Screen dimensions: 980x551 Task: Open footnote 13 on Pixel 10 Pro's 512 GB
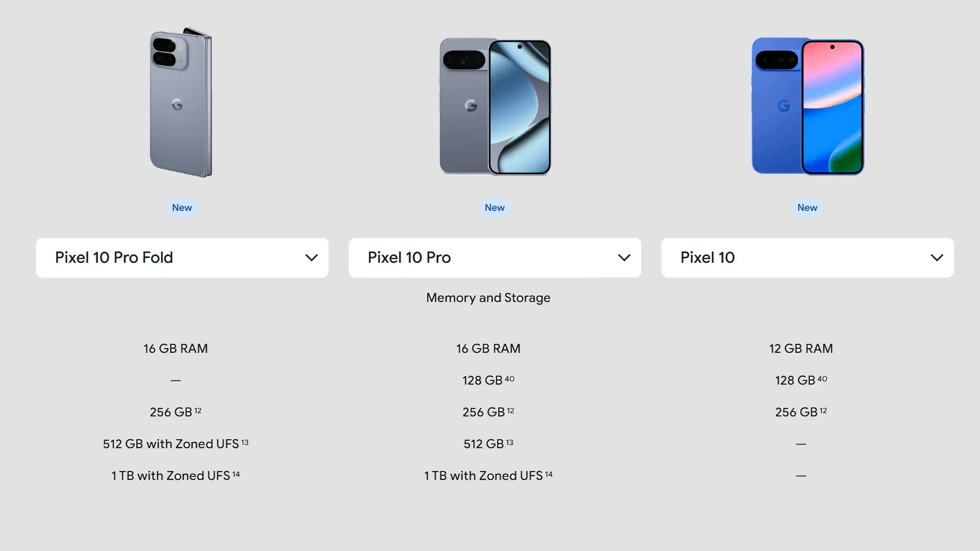click(x=509, y=442)
